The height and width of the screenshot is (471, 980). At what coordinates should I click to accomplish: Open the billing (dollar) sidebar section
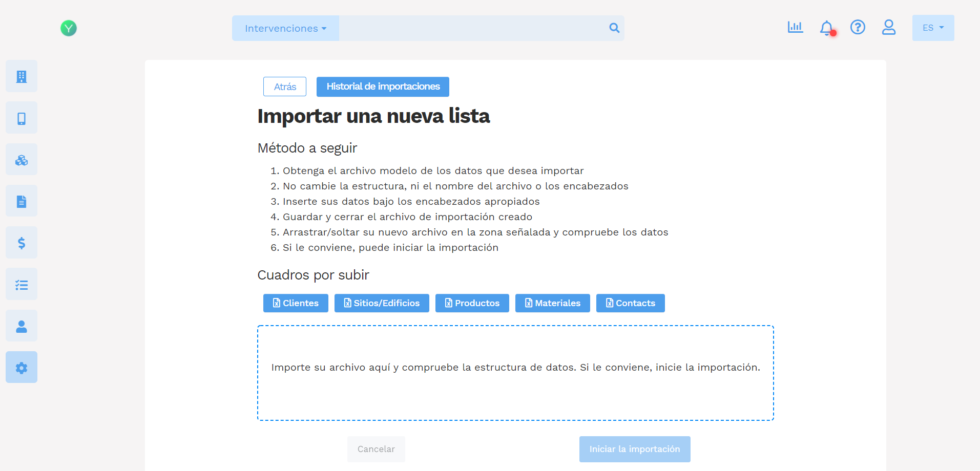click(x=21, y=242)
